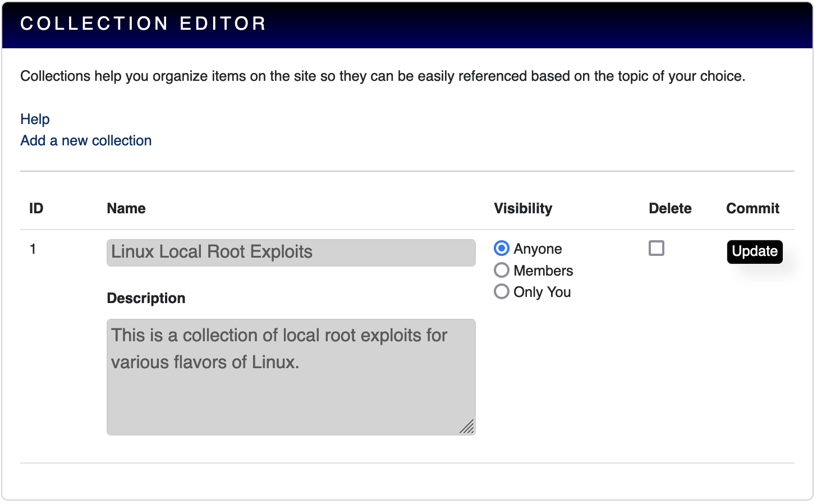This screenshot has height=504, width=817.
Task: Set visibility to Only You
Action: tap(502, 291)
